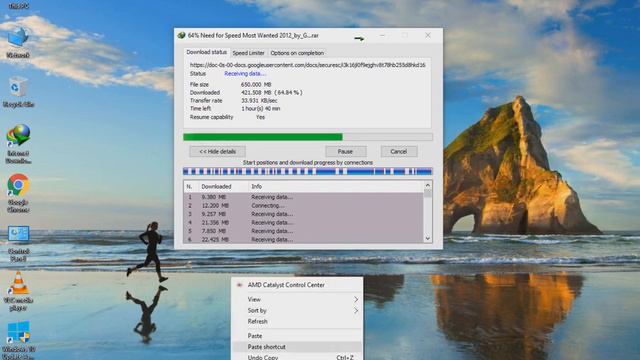Select connection row 1 with 9.380 MB
The image size is (640, 360).
304,197
